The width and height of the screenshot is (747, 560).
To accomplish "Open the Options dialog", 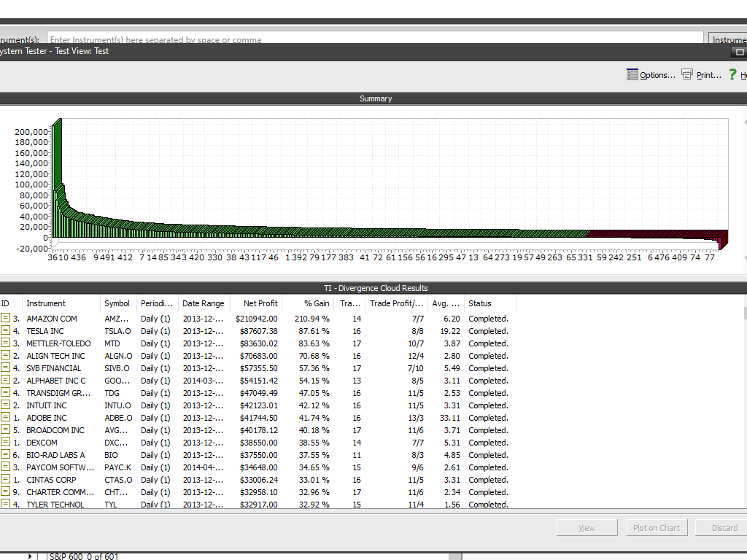I will click(x=651, y=74).
